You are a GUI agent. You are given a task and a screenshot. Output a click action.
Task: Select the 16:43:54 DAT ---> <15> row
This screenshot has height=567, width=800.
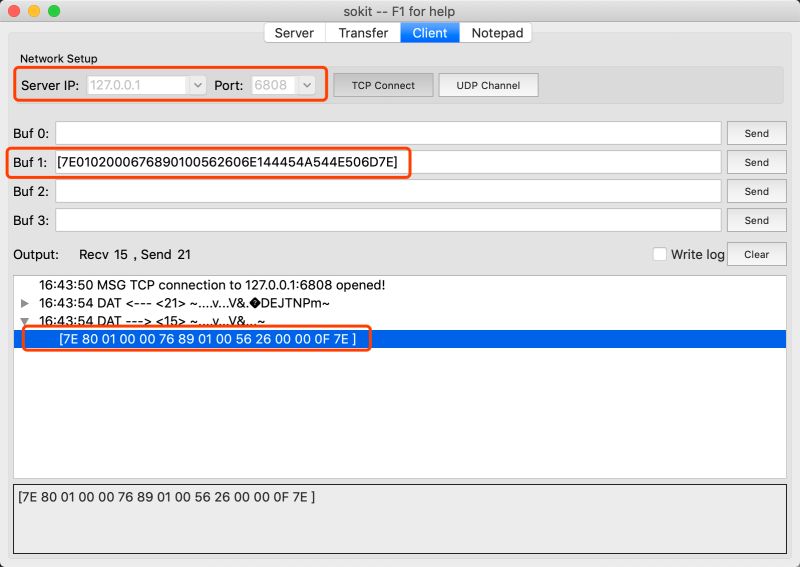399,322
